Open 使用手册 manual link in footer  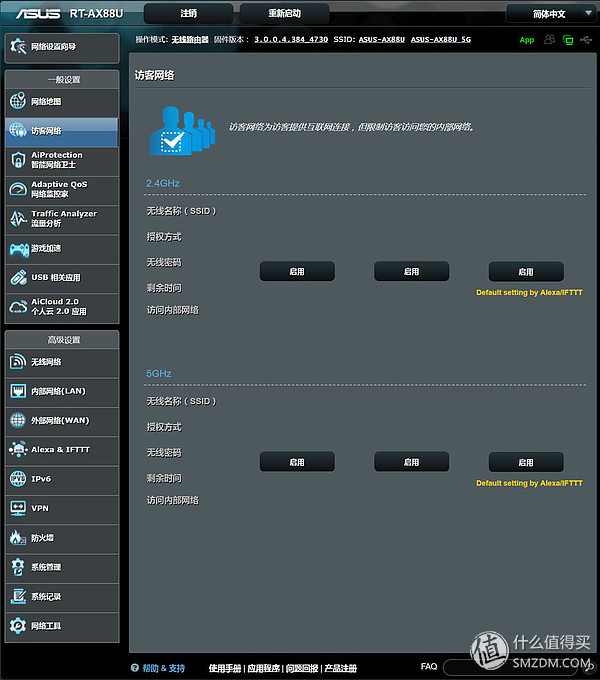coord(225,668)
